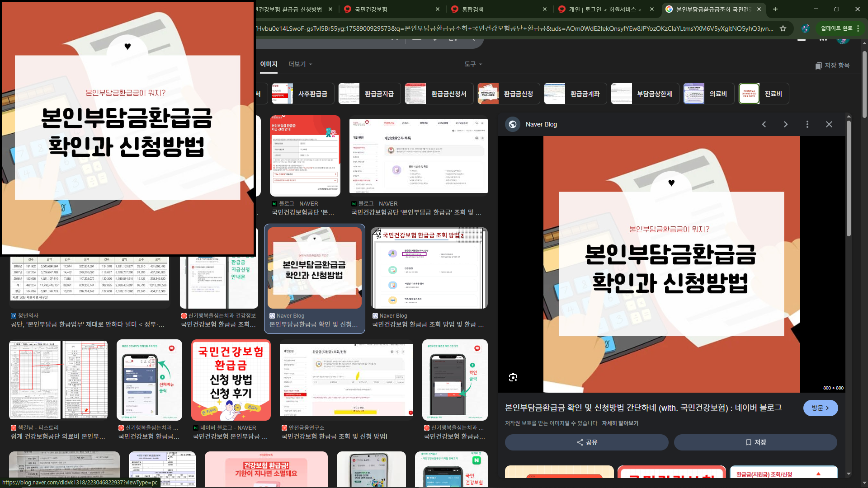Select the 부담금상한제 filter chip
The image size is (868, 488).
(x=645, y=94)
